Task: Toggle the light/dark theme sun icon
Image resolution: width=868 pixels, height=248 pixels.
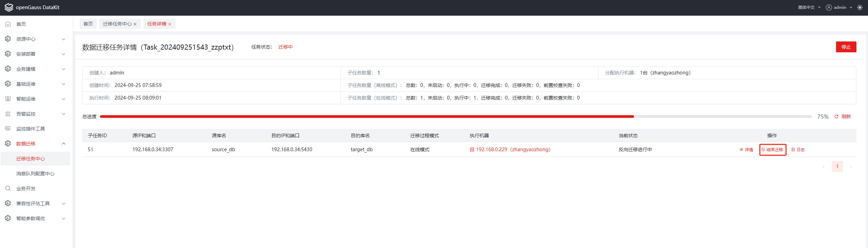Action: coord(860,7)
